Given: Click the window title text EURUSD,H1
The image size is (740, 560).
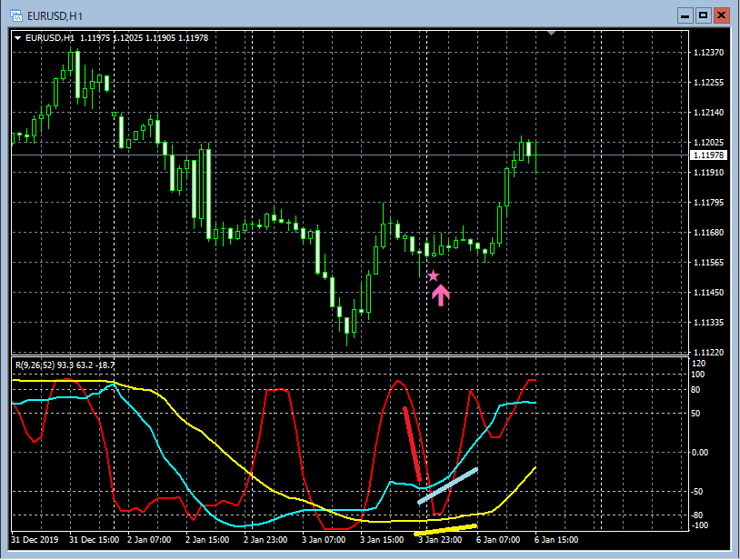Looking at the screenshot, I should coord(55,16).
